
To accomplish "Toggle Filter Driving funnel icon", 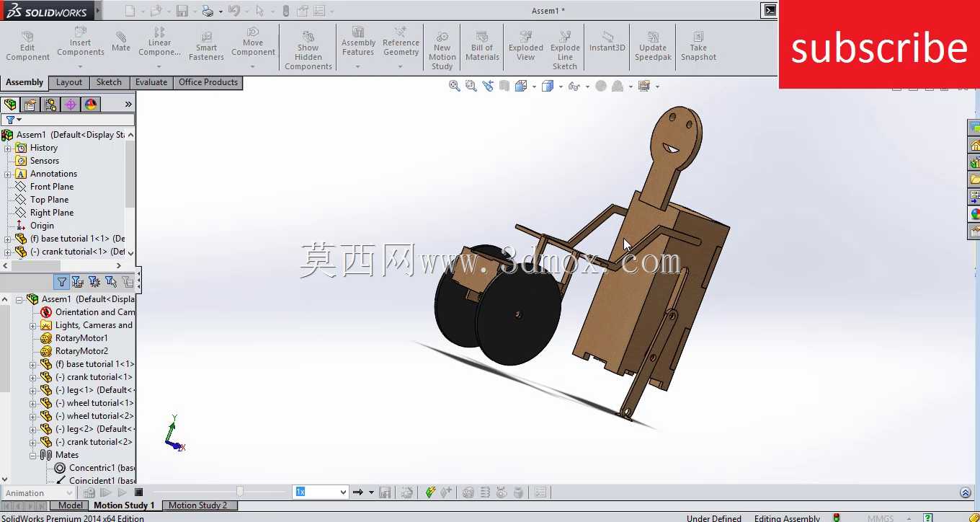I will 94,282.
